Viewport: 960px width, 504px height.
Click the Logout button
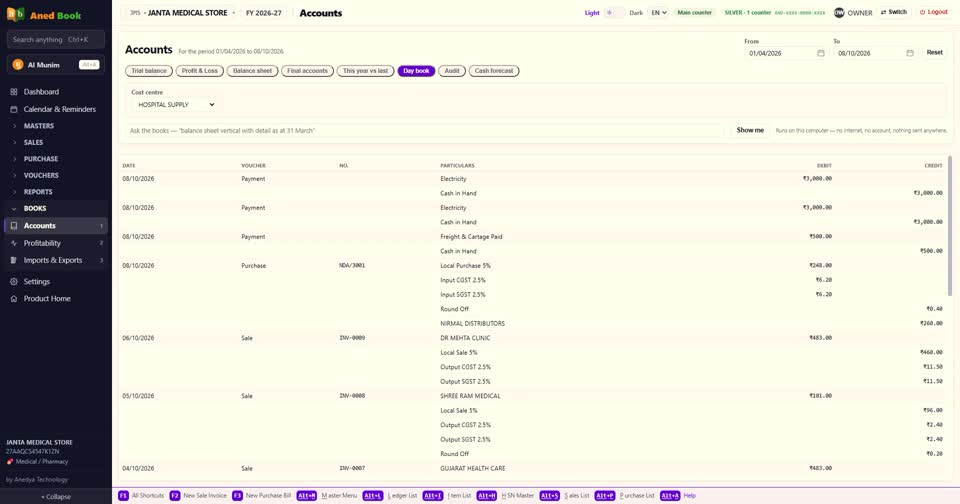pos(934,12)
